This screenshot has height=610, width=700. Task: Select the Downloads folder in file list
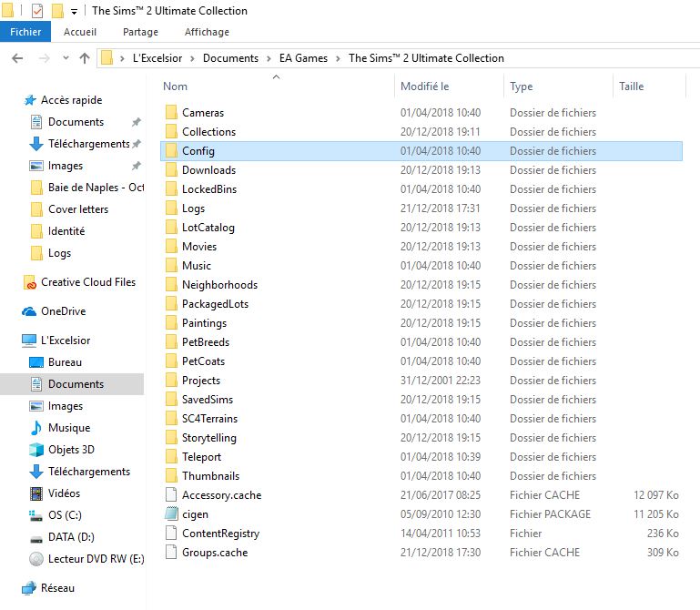[208, 170]
